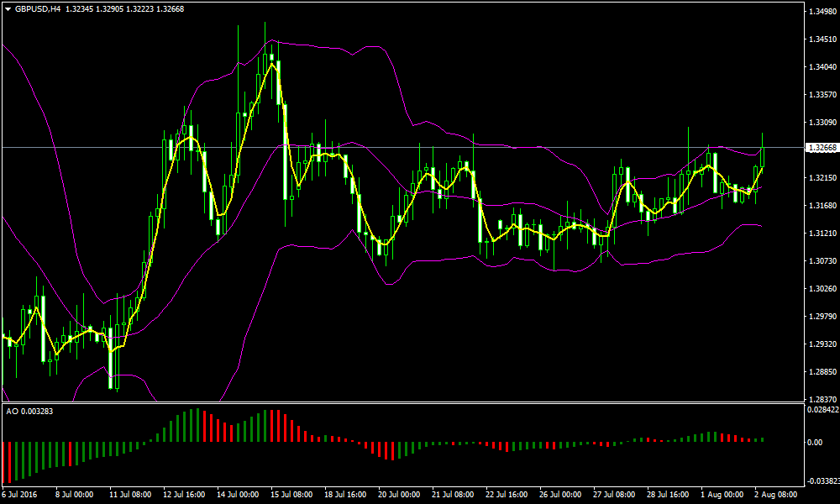Viewport: 840px width, 504px height.
Task: Click the 6 Jul 2016 date label
Action: (x=19, y=495)
